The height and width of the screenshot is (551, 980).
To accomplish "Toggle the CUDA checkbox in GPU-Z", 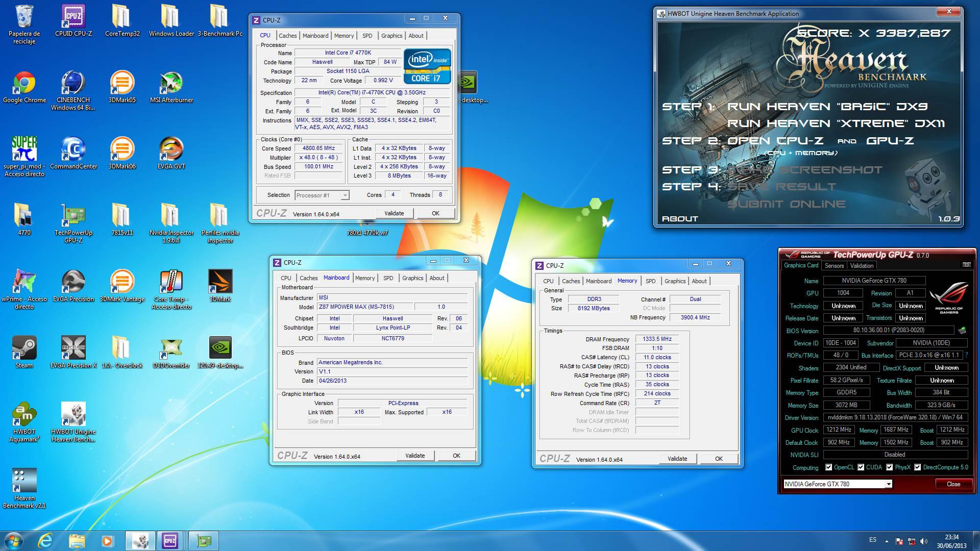I will [861, 467].
